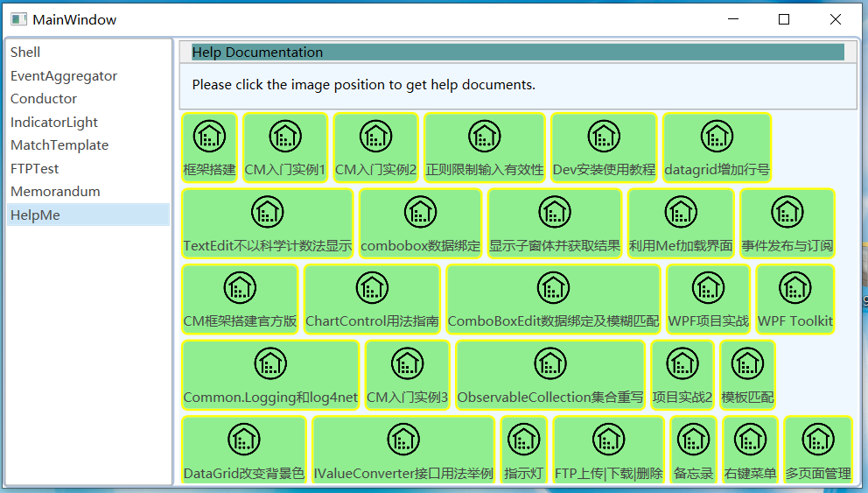Image resolution: width=868 pixels, height=493 pixels.
Task: Click ComboBoxEdit数据绑定及模糊匹配 icon
Action: [554, 288]
